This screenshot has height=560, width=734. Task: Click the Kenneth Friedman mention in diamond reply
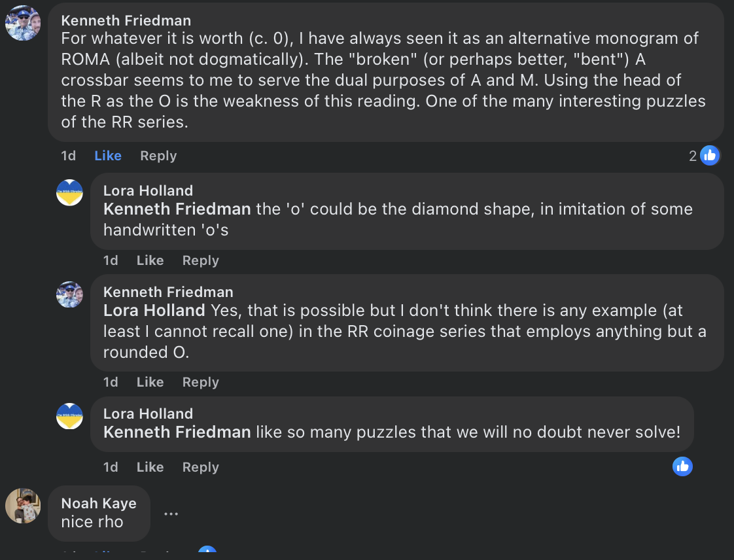tap(177, 209)
